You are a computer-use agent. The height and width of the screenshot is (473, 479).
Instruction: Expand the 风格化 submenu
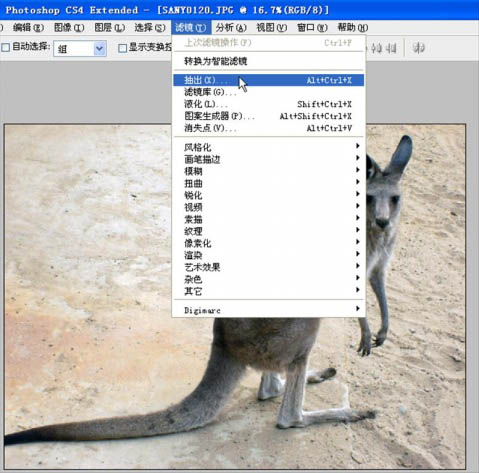(268, 147)
